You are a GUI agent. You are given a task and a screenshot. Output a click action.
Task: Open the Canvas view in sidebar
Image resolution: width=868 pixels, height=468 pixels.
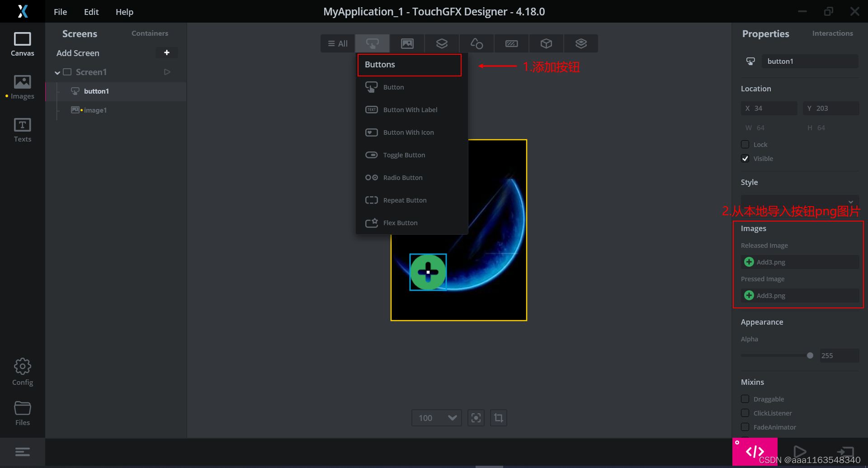click(22, 44)
